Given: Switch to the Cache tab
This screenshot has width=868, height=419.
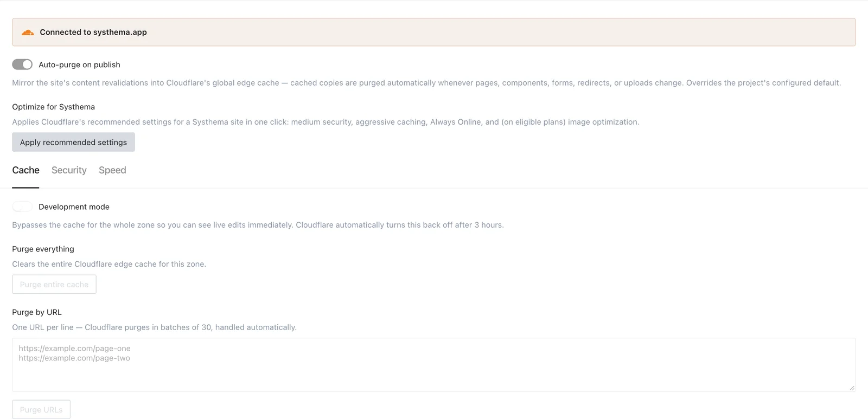Looking at the screenshot, I should [25, 170].
